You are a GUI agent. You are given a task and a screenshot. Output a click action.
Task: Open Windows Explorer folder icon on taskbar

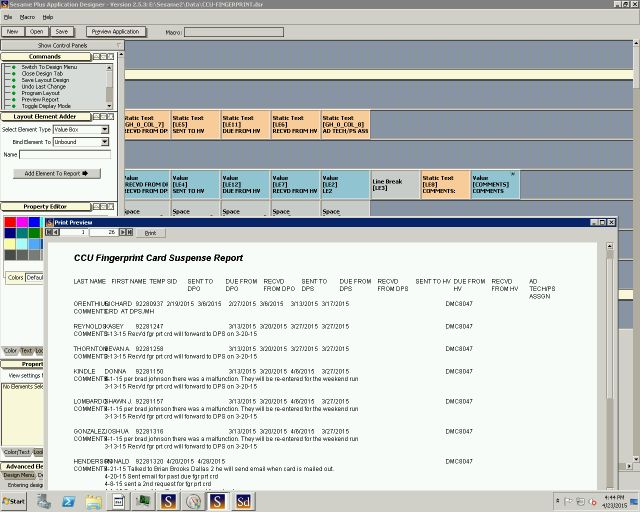[x=93, y=501]
